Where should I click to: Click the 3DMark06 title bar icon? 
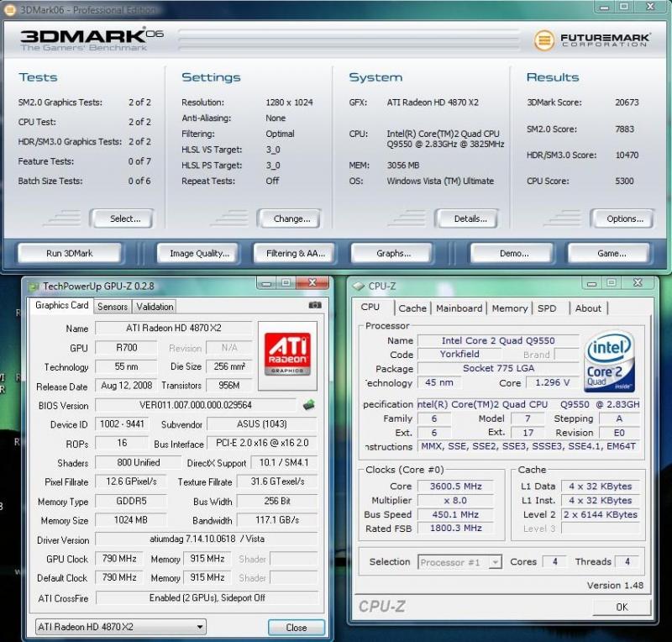click(10, 9)
